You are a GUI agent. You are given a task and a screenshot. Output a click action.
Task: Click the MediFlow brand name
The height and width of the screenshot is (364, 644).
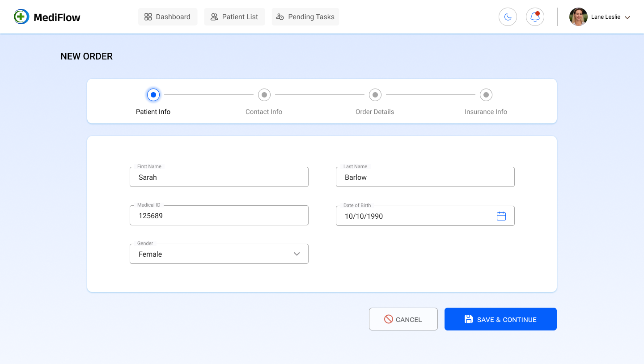pyautogui.click(x=57, y=17)
